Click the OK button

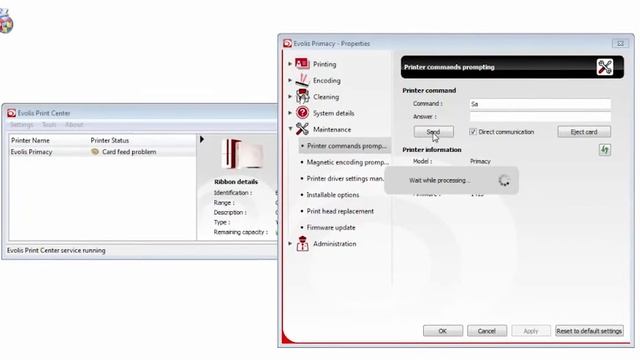(x=443, y=331)
